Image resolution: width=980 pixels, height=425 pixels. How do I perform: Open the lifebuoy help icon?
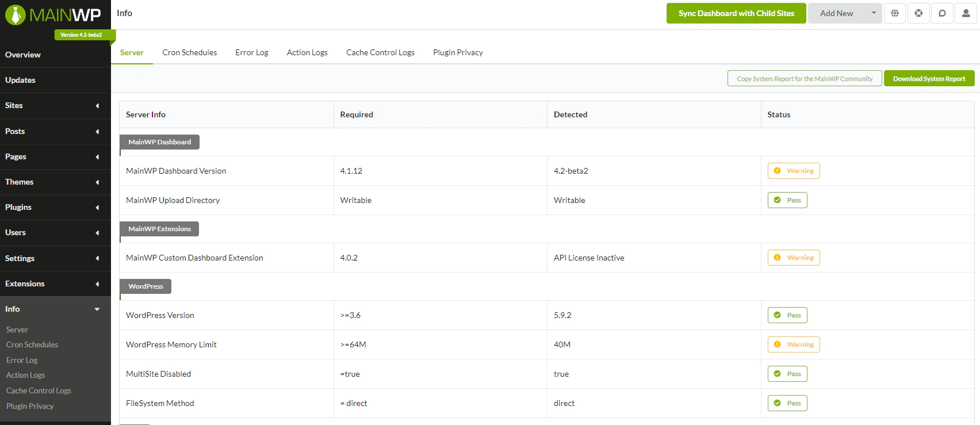click(x=918, y=13)
